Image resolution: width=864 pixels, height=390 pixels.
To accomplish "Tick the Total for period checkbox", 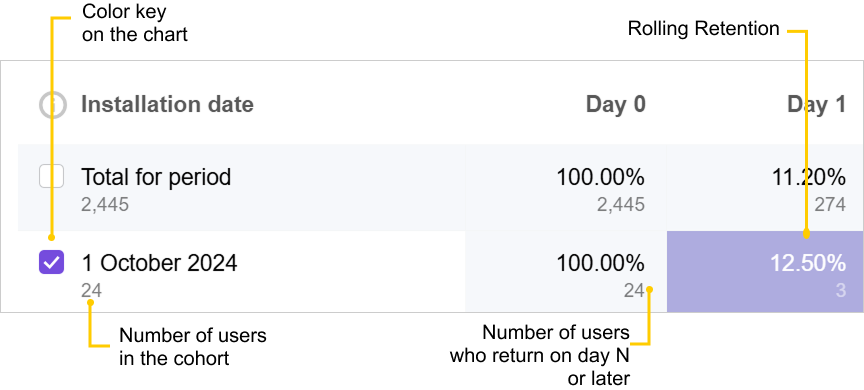I will click(x=51, y=177).
